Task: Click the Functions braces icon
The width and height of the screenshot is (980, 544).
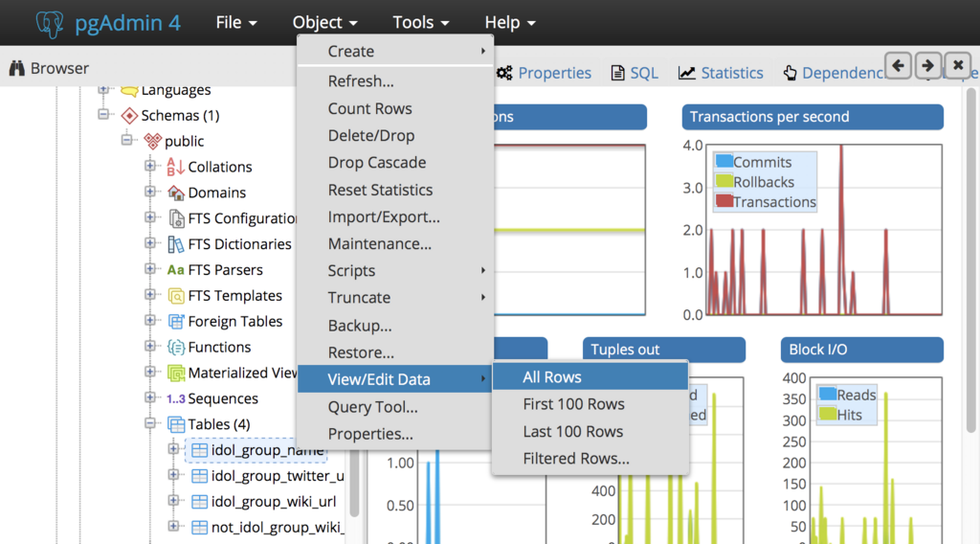Action: pyautogui.click(x=176, y=347)
